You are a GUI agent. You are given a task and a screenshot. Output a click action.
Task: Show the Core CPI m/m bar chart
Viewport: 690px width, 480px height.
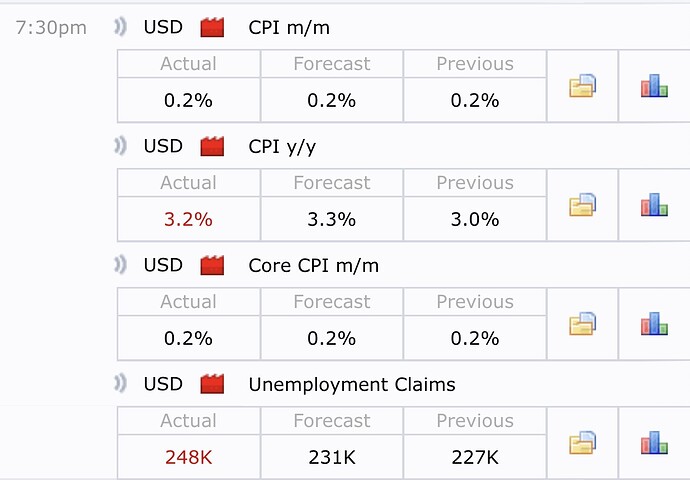coord(654,324)
